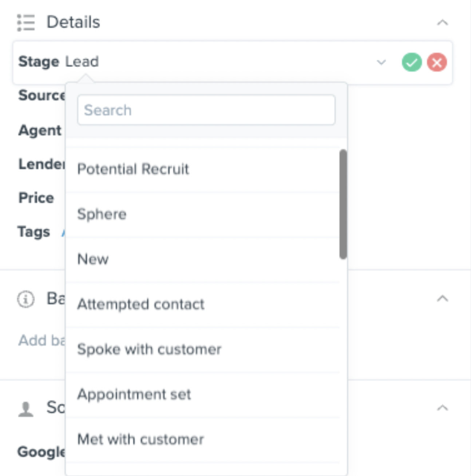
Task: Click the Stage Lead field value
Action: 82,62
